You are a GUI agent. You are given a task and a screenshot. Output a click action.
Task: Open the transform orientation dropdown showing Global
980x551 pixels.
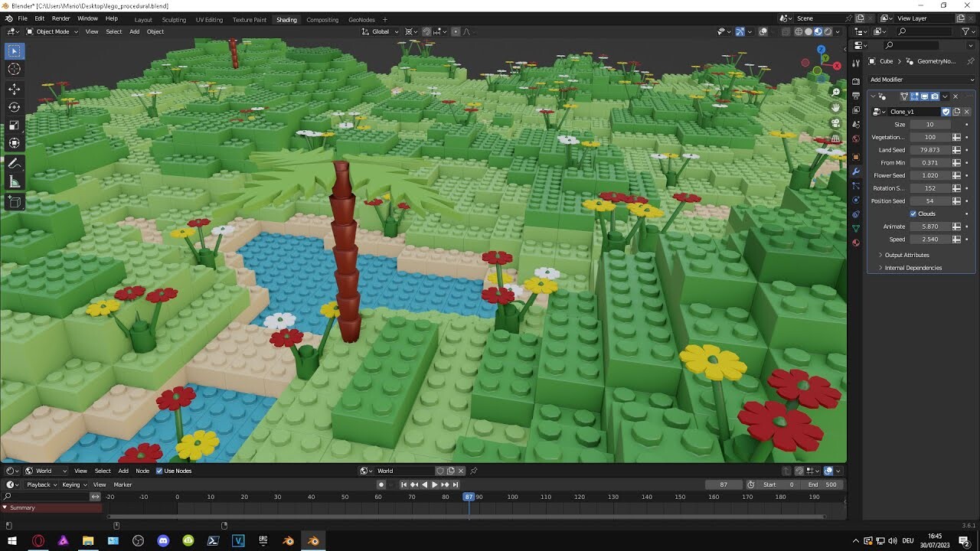pyautogui.click(x=381, y=31)
